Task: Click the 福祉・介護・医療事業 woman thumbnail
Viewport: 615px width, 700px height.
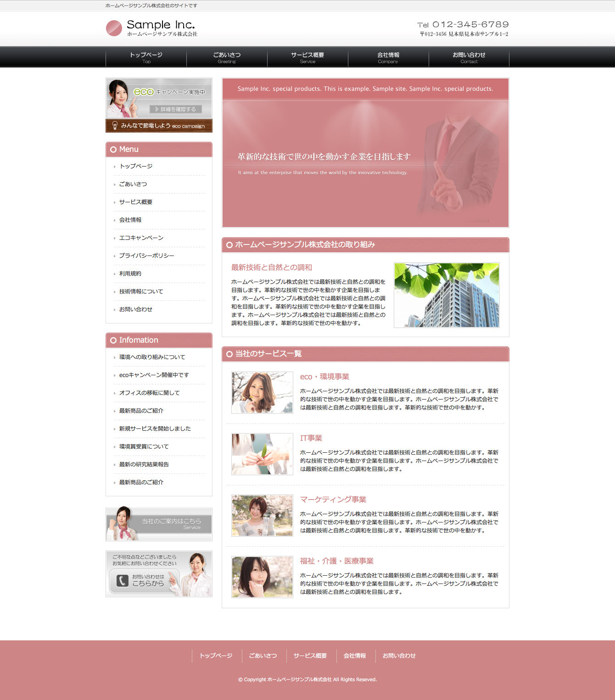Action: pyautogui.click(x=262, y=577)
